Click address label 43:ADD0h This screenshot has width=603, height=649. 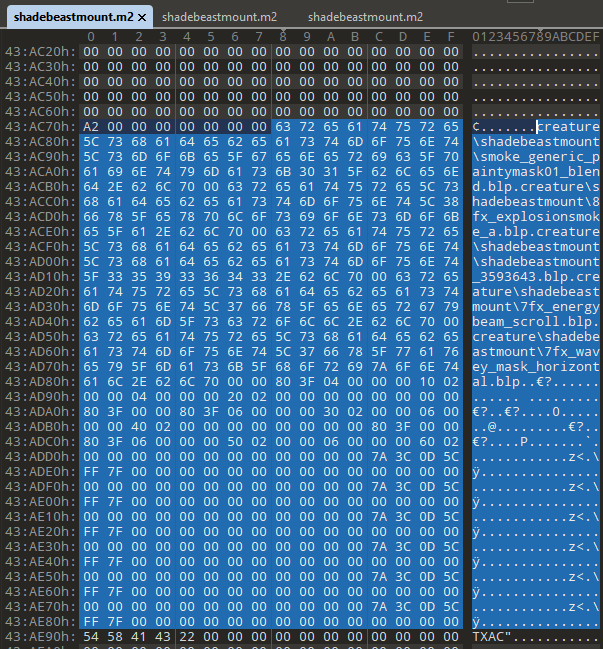[40, 457]
